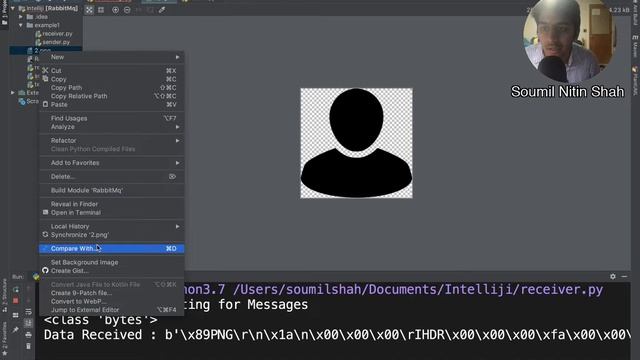The height and width of the screenshot is (360, 640).
Task: Click Find Usages menu item
Action: click(x=111, y=118)
